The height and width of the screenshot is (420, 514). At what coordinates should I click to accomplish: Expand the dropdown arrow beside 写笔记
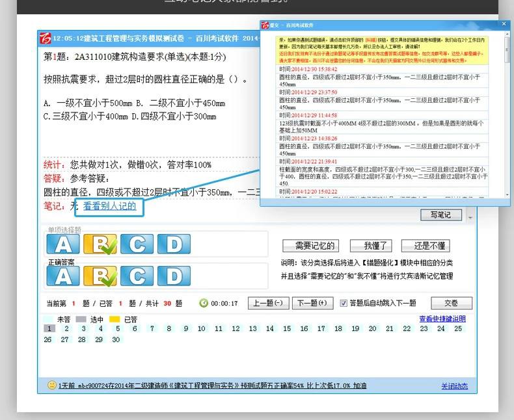(x=470, y=217)
